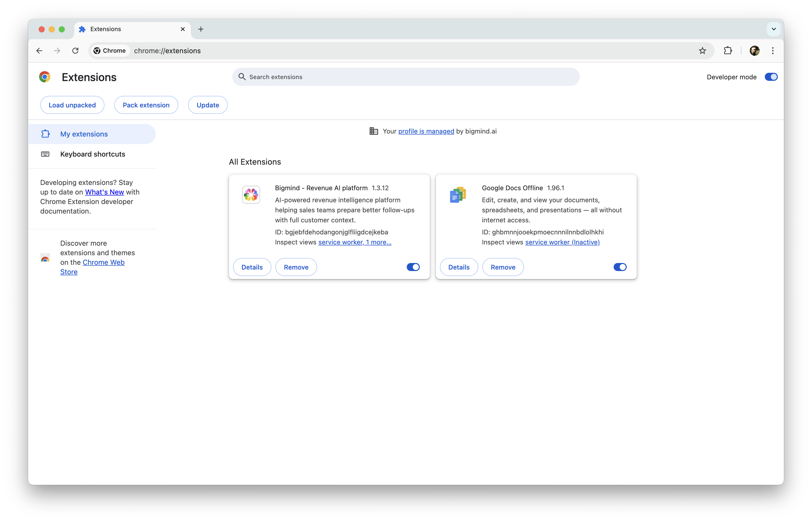This screenshot has width=812, height=522.
Task: Remove Google Docs Offline extension
Action: 503,267
